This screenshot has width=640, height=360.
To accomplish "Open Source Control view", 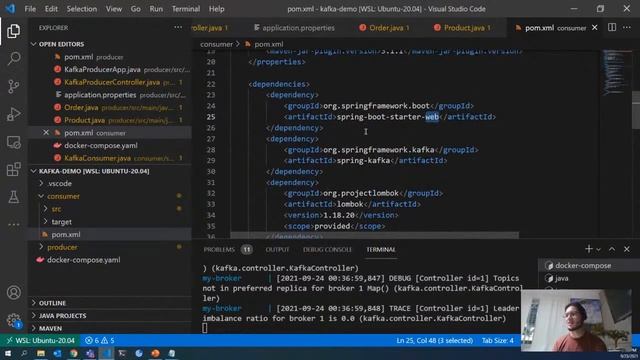I will click(13, 86).
